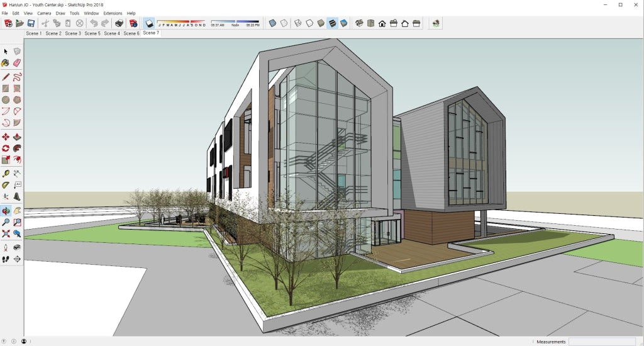This screenshot has height=346, width=644.
Task: Select the Pan hand tool
Action: (x=17, y=211)
